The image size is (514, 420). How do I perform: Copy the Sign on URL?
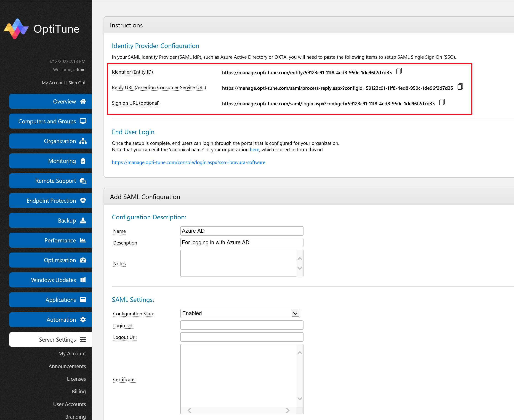pos(442,102)
